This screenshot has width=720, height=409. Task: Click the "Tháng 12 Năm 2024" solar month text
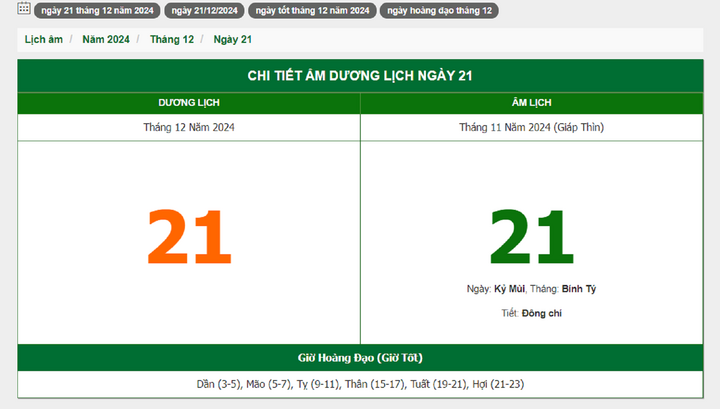tap(189, 127)
